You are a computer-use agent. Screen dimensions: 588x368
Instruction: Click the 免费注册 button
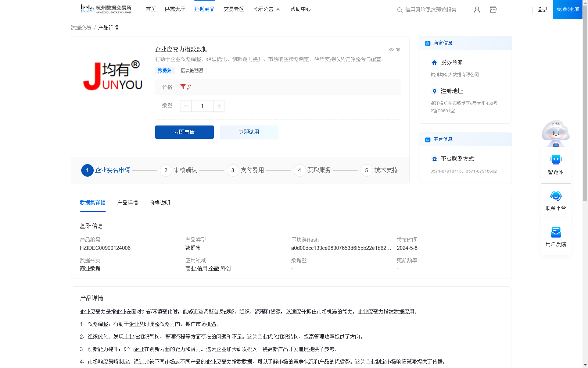tap(568, 10)
